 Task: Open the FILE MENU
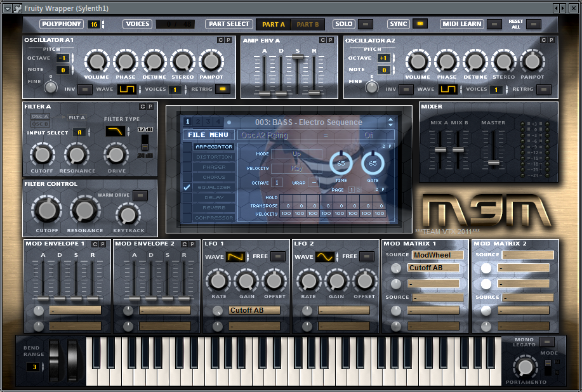[x=209, y=134]
